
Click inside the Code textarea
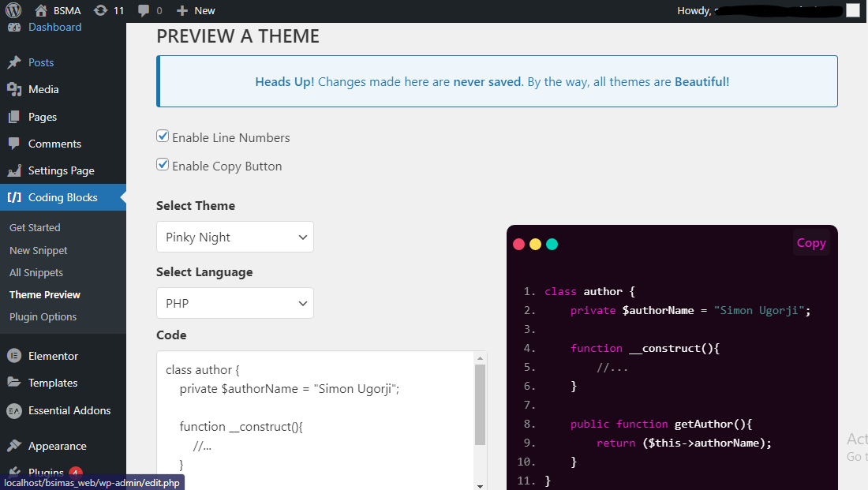pyautogui.click(x=315, y=421)
